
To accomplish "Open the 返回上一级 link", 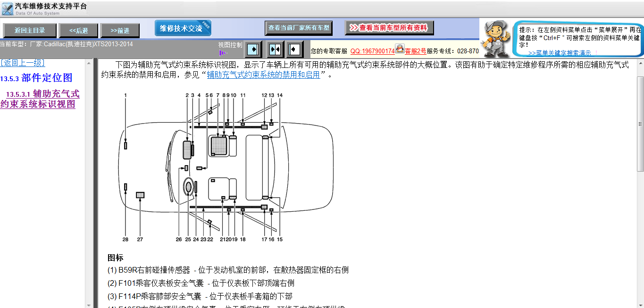I will [23, 63].
